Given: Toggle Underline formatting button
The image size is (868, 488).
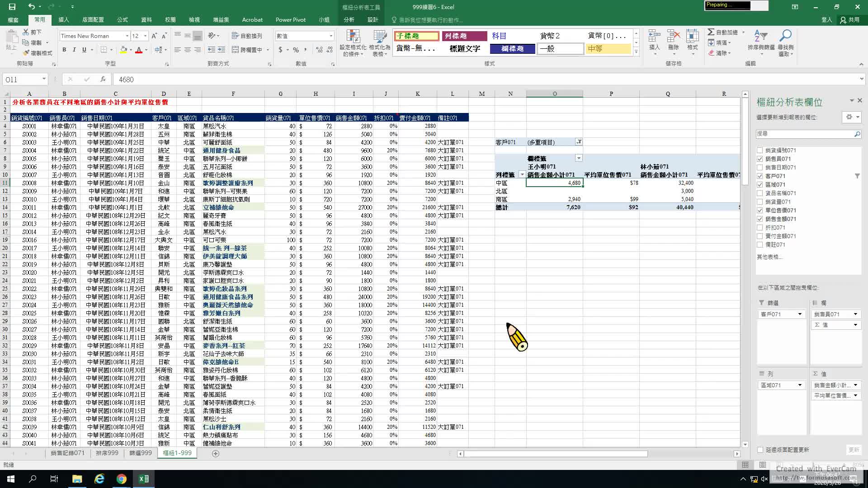Looking at the screenshot, I should 84,50.
